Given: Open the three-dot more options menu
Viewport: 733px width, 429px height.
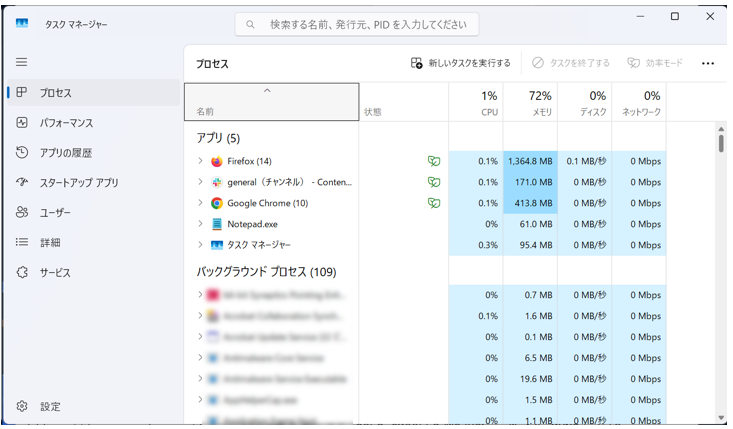Looking at the screenshot, I should coord(708,64).
